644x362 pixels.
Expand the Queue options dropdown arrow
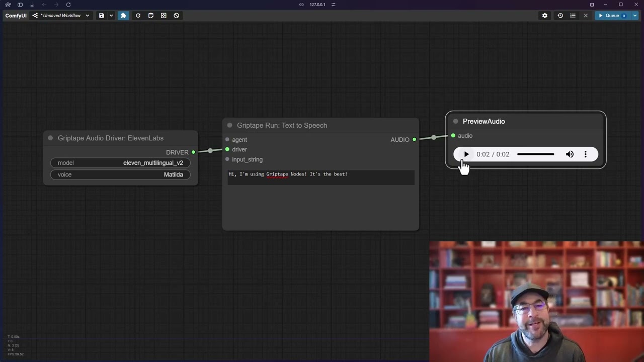(635, 16)
